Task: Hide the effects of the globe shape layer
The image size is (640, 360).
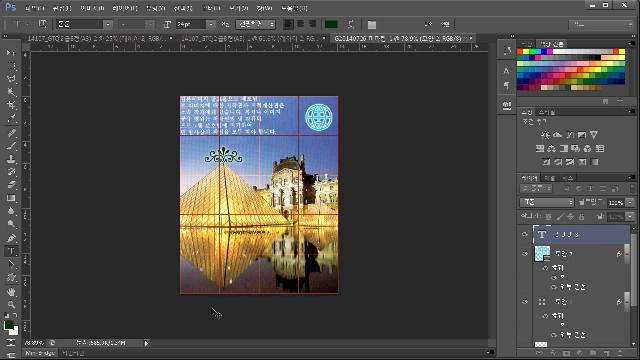Action: (545, 268)
